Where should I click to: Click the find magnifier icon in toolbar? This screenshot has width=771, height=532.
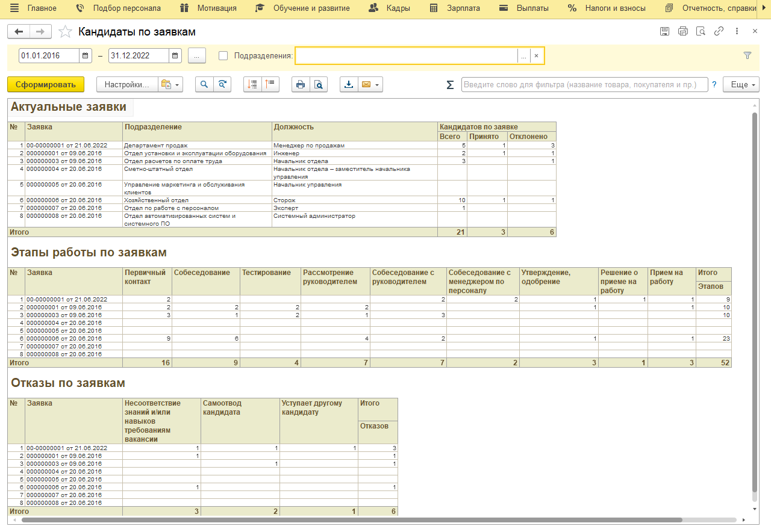coord(204,85)
